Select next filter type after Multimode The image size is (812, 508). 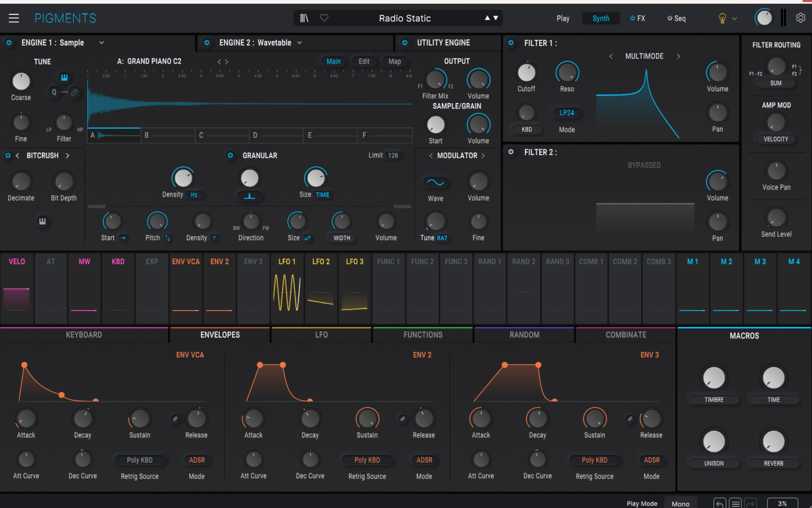(678, 56)
